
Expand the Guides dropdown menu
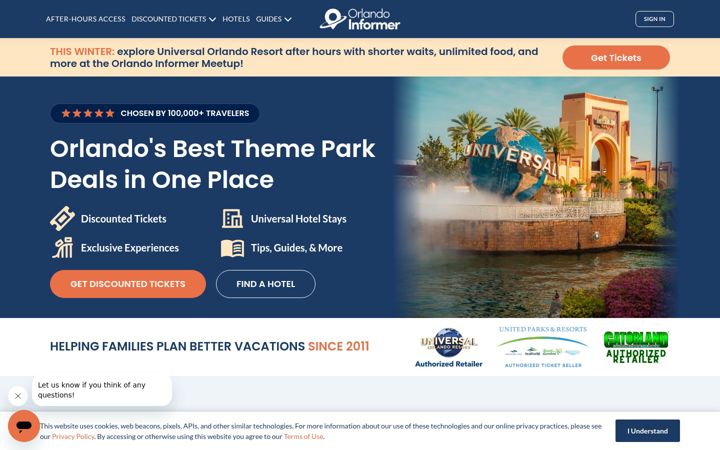273,19
